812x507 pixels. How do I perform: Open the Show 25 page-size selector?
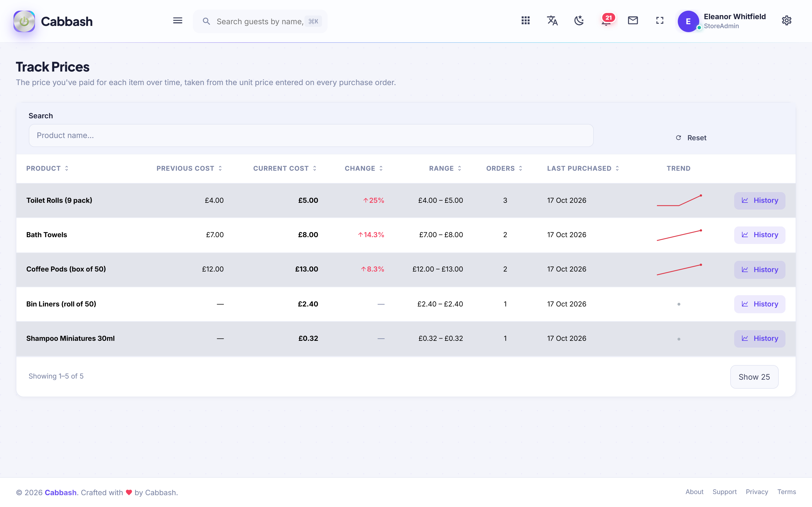coord(754,377)
